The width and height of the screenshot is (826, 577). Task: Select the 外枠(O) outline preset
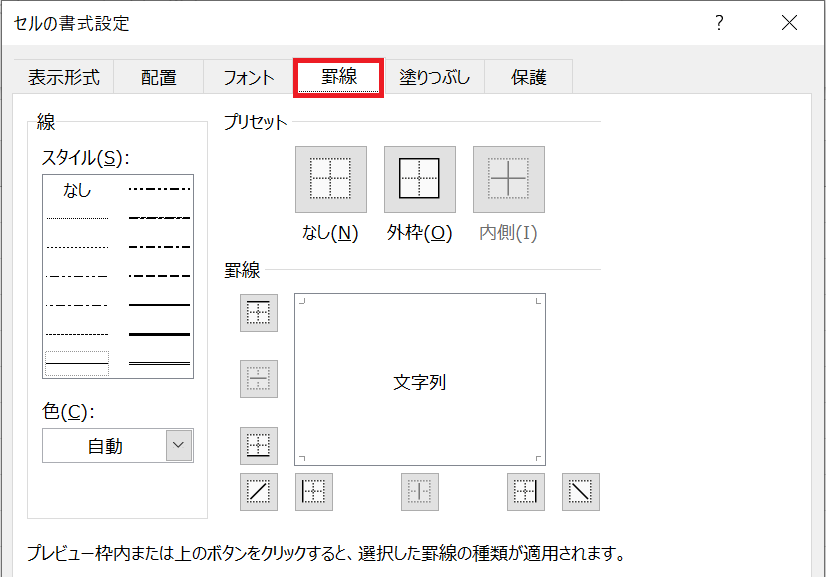419,180
